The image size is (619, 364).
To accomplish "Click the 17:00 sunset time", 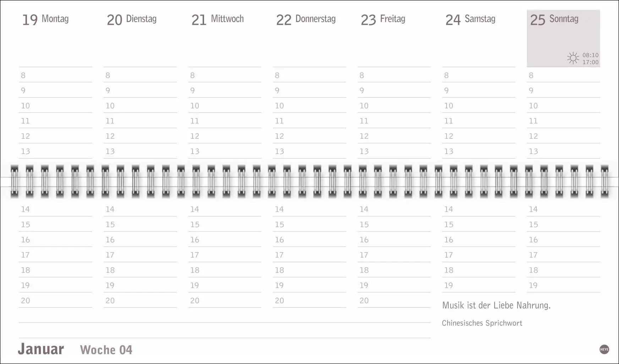I will tap(590, 62).
